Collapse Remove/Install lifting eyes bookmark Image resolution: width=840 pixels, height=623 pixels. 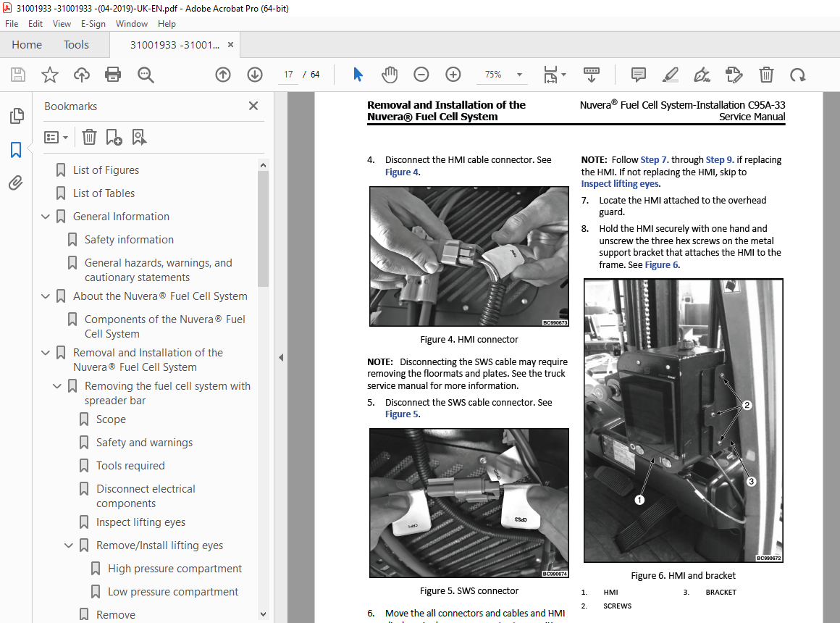pyautogui.click(x=69, y=545)
